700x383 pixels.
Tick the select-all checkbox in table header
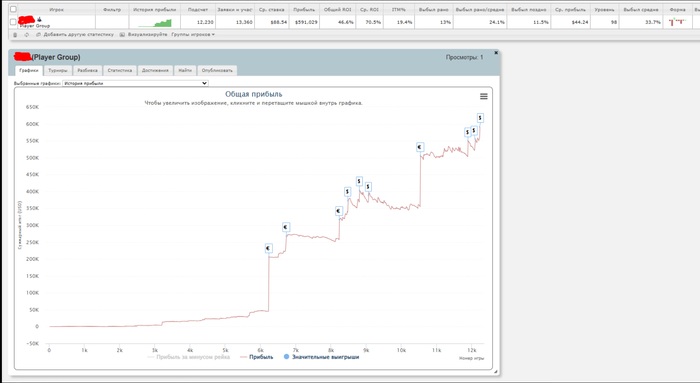pyautogui.click(x=13, y=9)
